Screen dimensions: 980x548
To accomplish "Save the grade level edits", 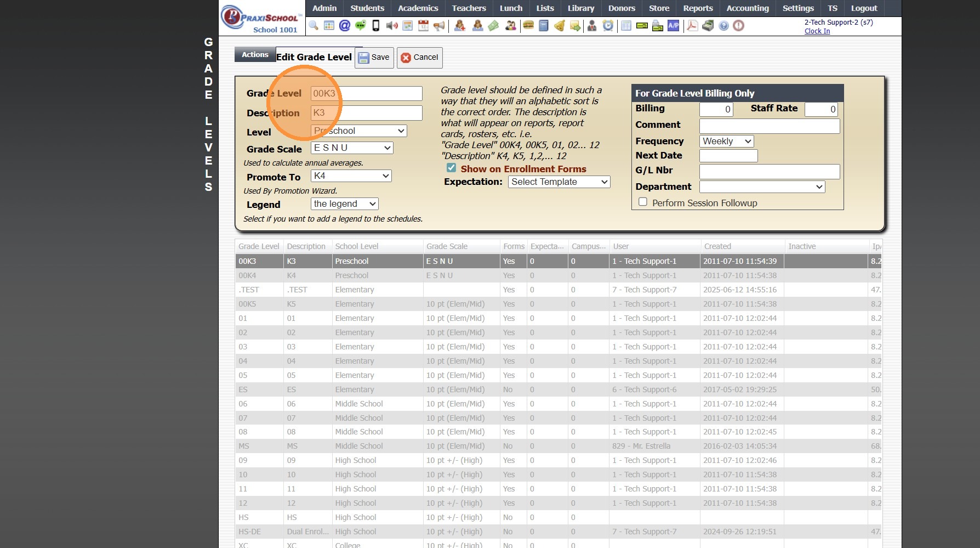I will coord(374,58).
